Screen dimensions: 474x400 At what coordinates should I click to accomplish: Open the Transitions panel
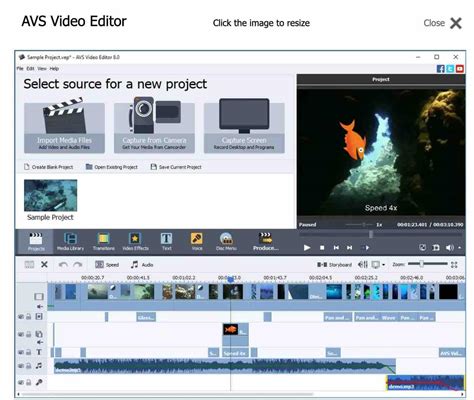pos(104,242)
